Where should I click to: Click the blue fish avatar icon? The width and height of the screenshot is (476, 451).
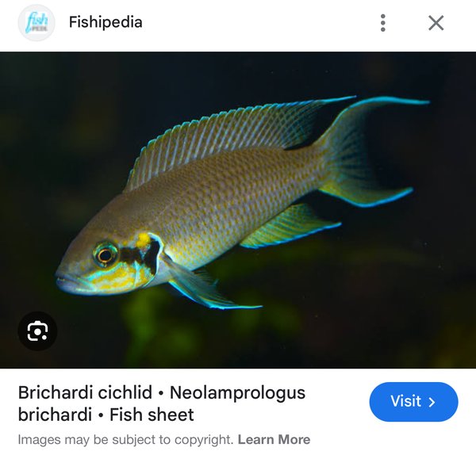click(36, 23)
